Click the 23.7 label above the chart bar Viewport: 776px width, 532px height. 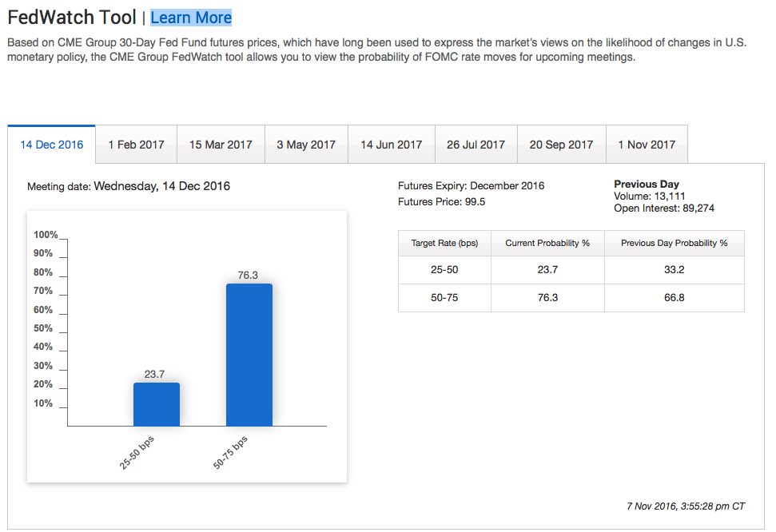pos(154,374)
